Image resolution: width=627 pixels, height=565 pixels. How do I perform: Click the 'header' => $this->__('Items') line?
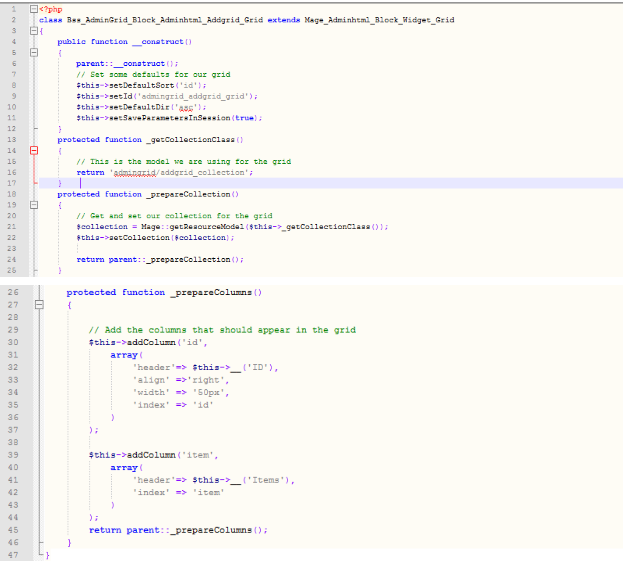tap(214, 480)
